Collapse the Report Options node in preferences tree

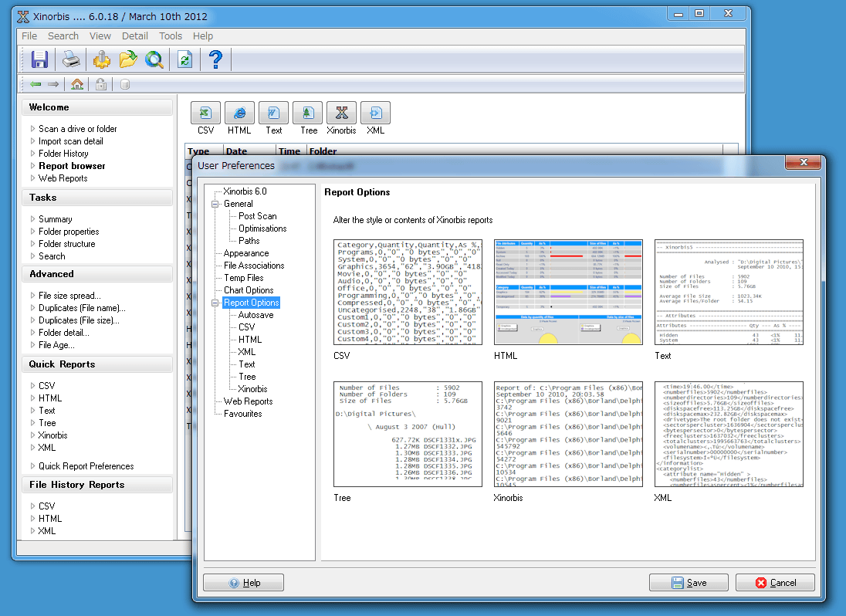215,303
